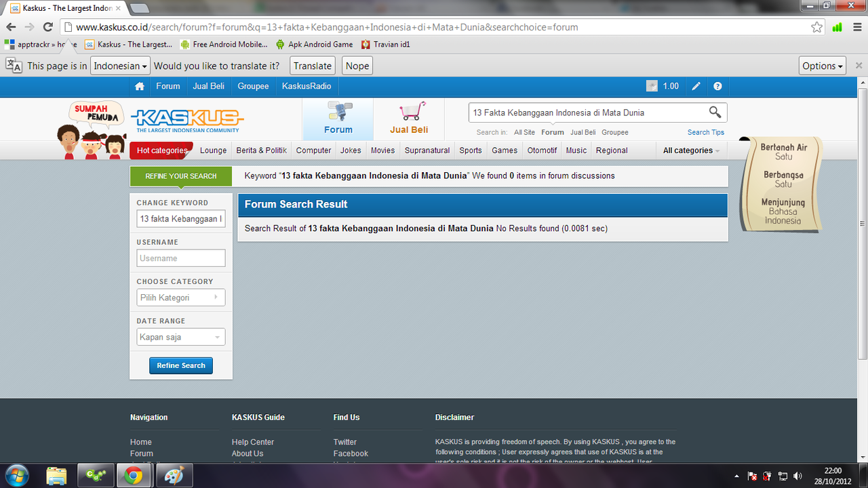Open help question mark icon
Viewport: 868px width, 488px height.
click(x=717, y=86)
